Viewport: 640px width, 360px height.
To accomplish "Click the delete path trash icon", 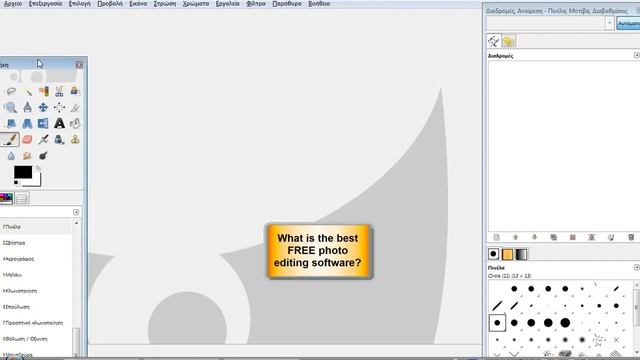I will click(x=631, y=237).
